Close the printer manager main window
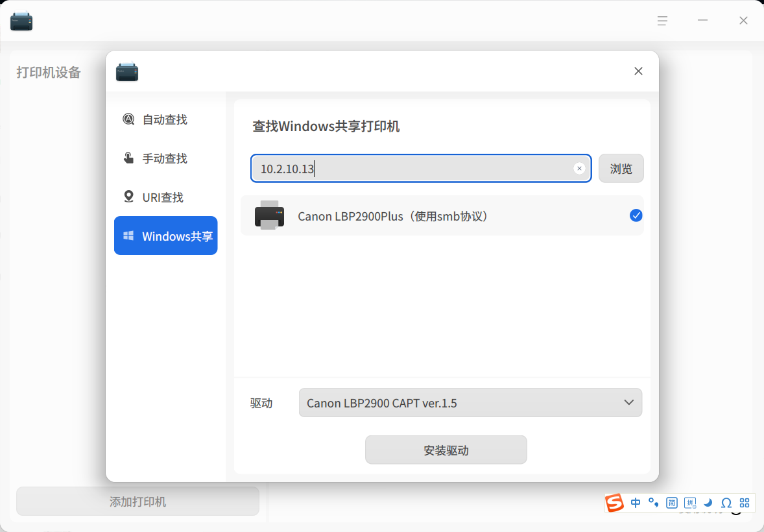This screenshot has height=532, width=764. click(743, 21)
